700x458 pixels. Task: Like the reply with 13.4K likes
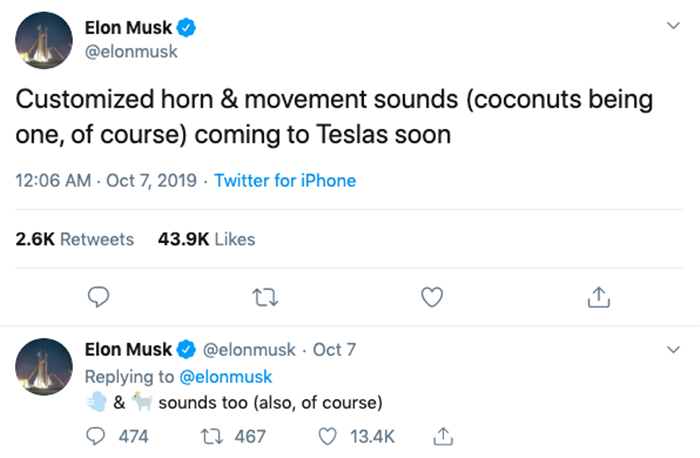pyautogui.click(x=329, y=436)
